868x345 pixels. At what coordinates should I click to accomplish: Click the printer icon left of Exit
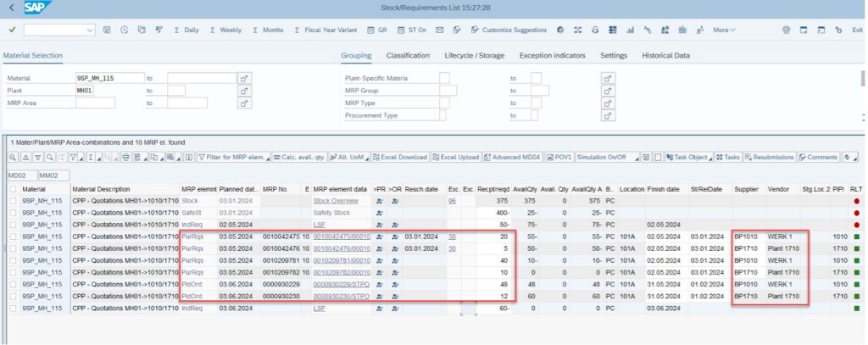[x=786, y=30]
